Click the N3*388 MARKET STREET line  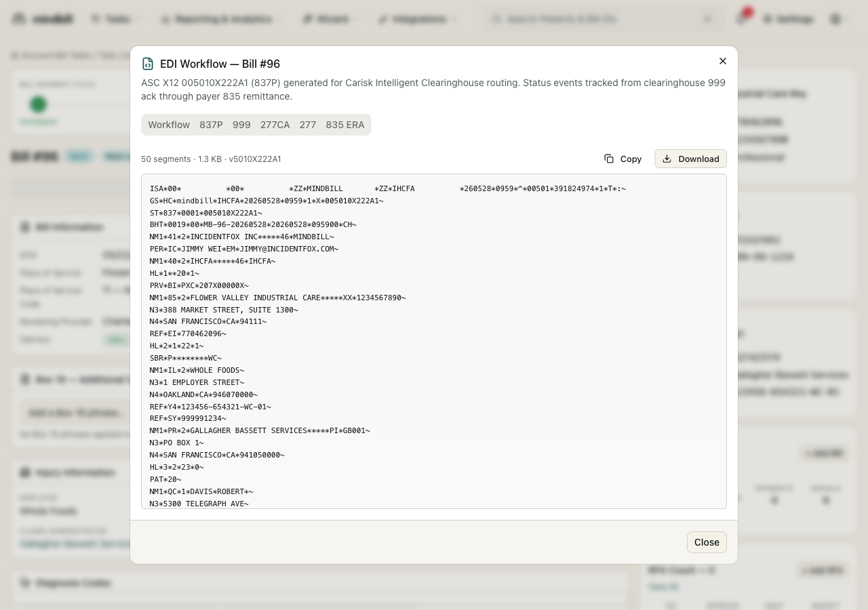pos(224,310)
